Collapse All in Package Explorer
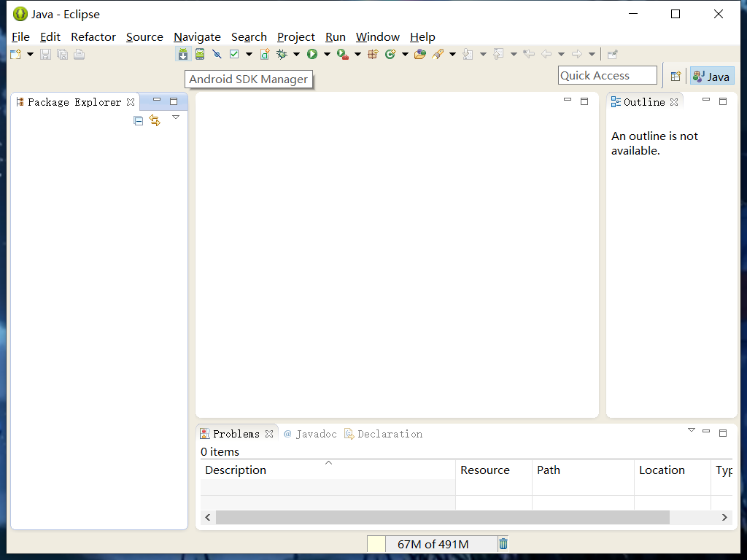Image resolution: width=747 pixels, height=560 pixels. click(138, 121)
